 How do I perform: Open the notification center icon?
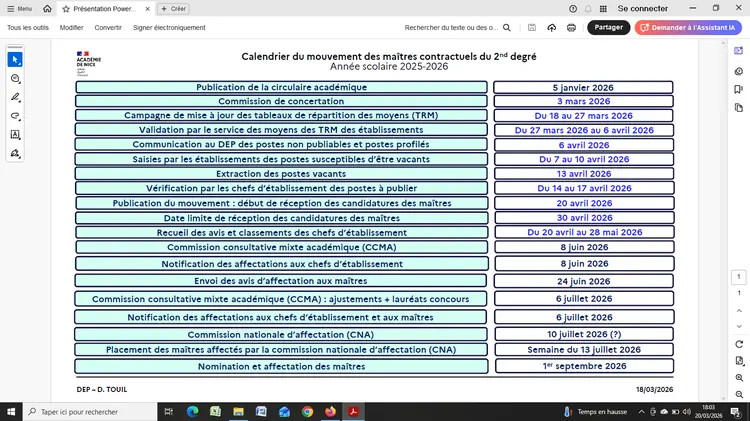(x=736, y=411)
